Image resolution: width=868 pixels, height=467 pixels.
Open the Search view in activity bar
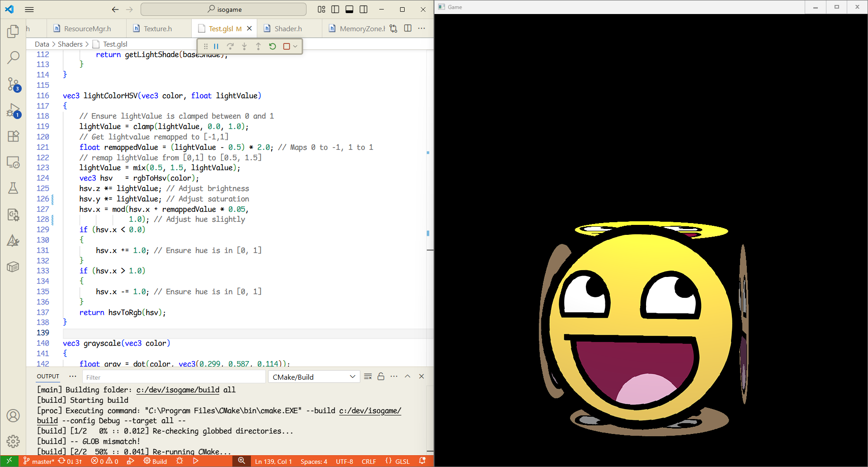pos(13,57)
